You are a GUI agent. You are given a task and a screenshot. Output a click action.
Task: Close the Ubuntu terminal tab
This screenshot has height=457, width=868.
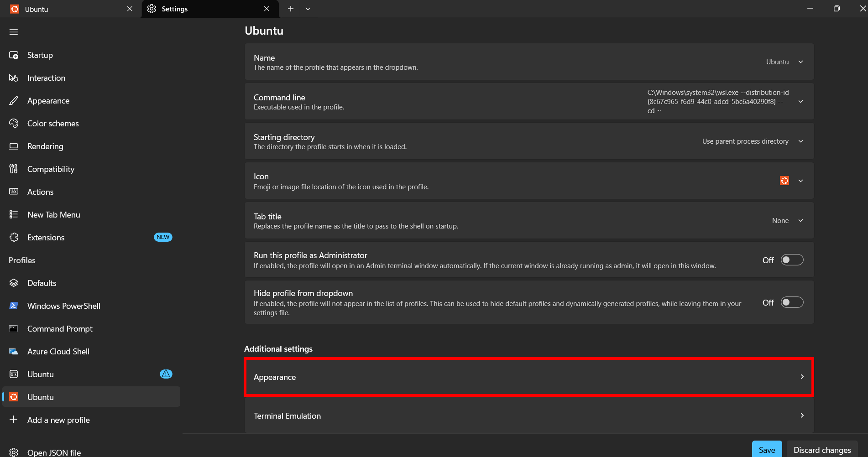[130, 9]
